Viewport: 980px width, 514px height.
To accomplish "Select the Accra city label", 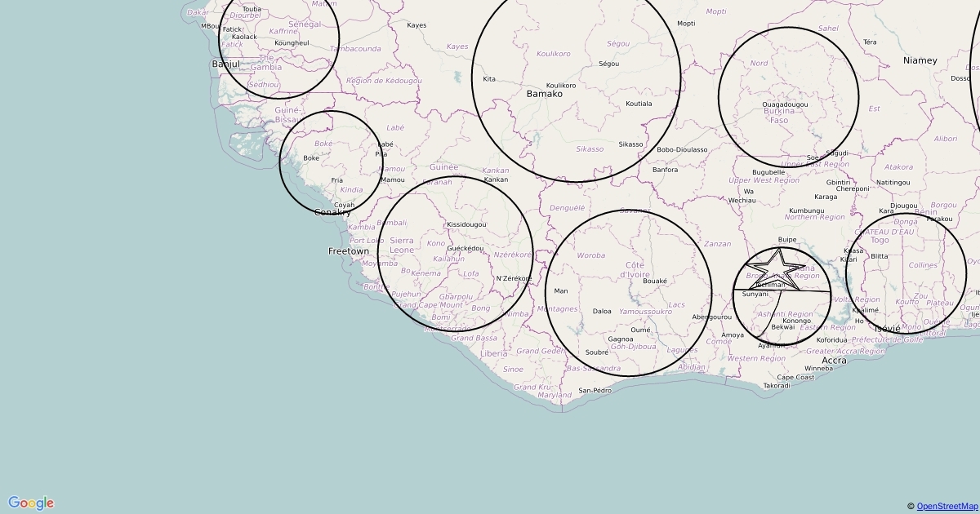I will coord(834,360).
